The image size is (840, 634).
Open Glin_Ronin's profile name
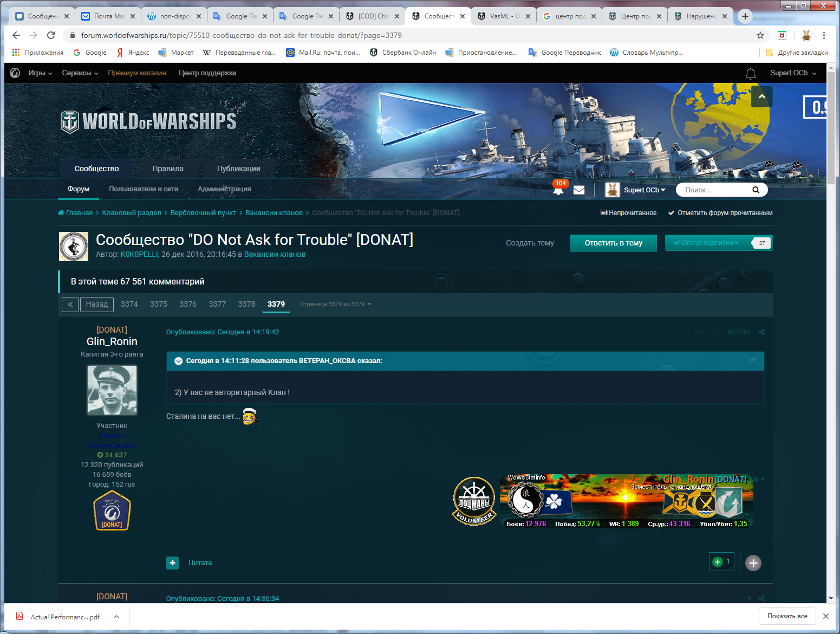point(112,342)
